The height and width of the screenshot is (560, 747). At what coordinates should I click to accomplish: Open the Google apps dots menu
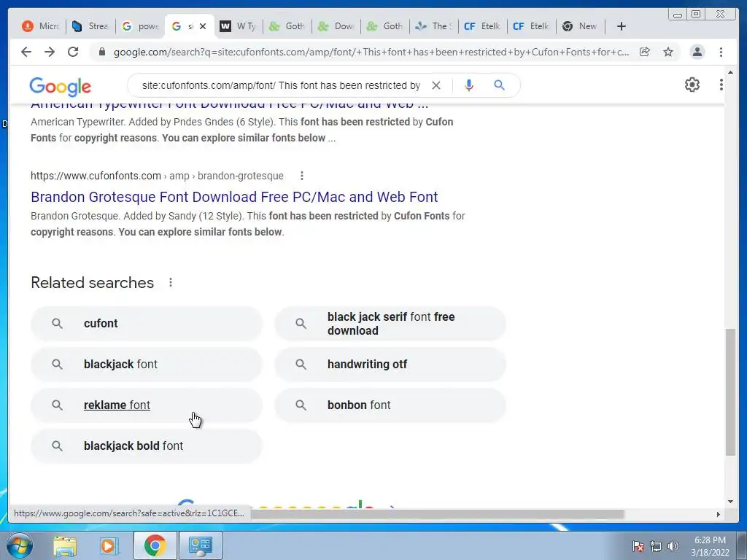(721, 85)
